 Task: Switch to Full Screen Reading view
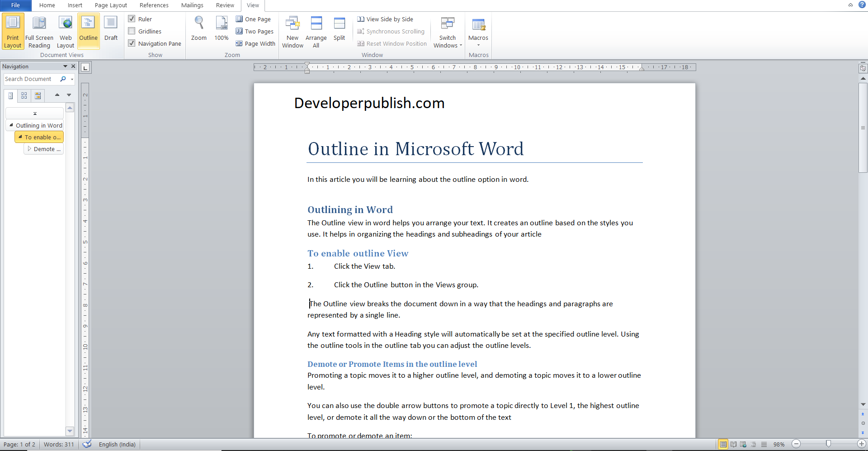coord(39,31)
